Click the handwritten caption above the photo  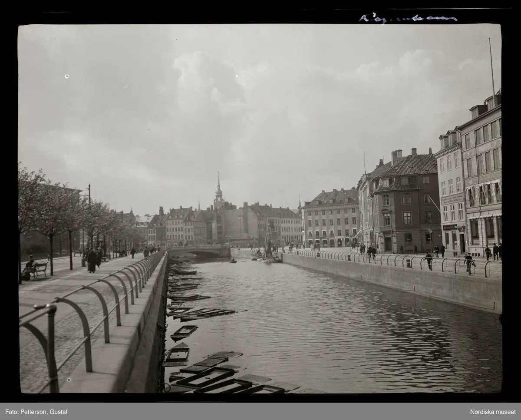pyautogui.click(x=407, y=18)
